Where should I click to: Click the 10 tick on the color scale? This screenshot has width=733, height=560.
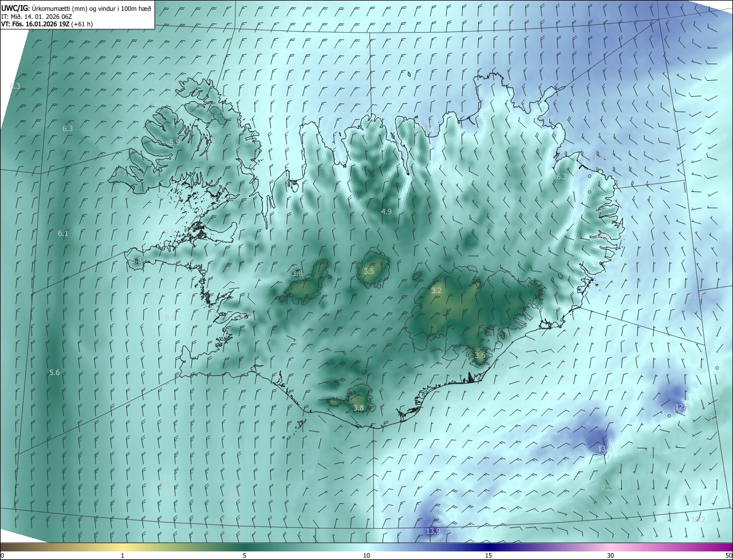(x=366, y=556)
